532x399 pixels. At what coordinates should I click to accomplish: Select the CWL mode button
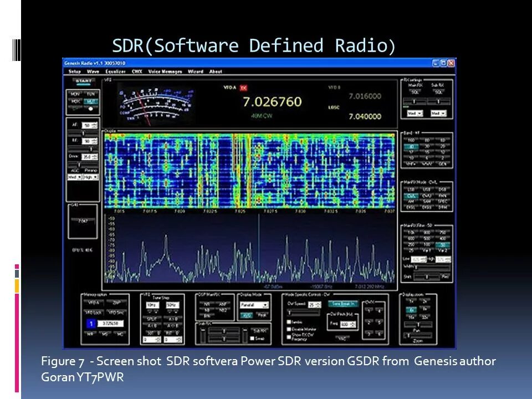[411, 196]
